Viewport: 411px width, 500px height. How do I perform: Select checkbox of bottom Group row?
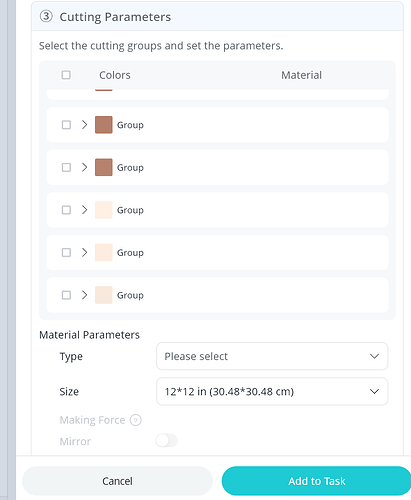pyautogui.click(x=66, y=295)
